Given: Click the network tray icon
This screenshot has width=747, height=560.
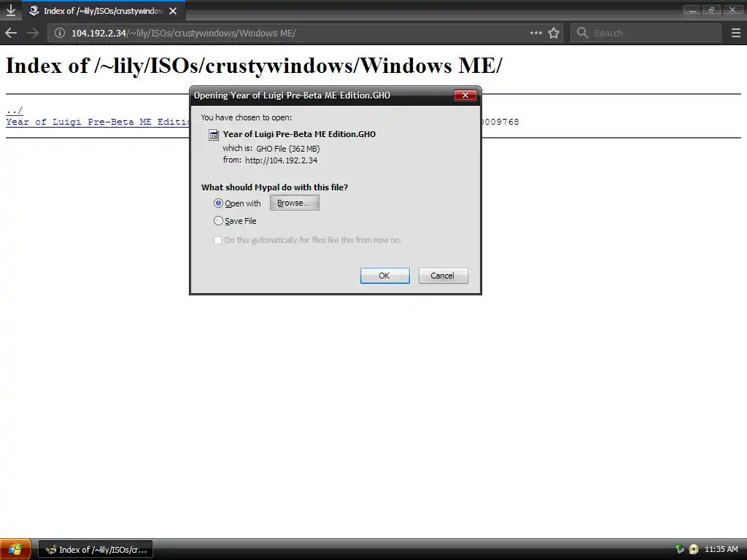Looking at the screenshot, I should point(680,549).
